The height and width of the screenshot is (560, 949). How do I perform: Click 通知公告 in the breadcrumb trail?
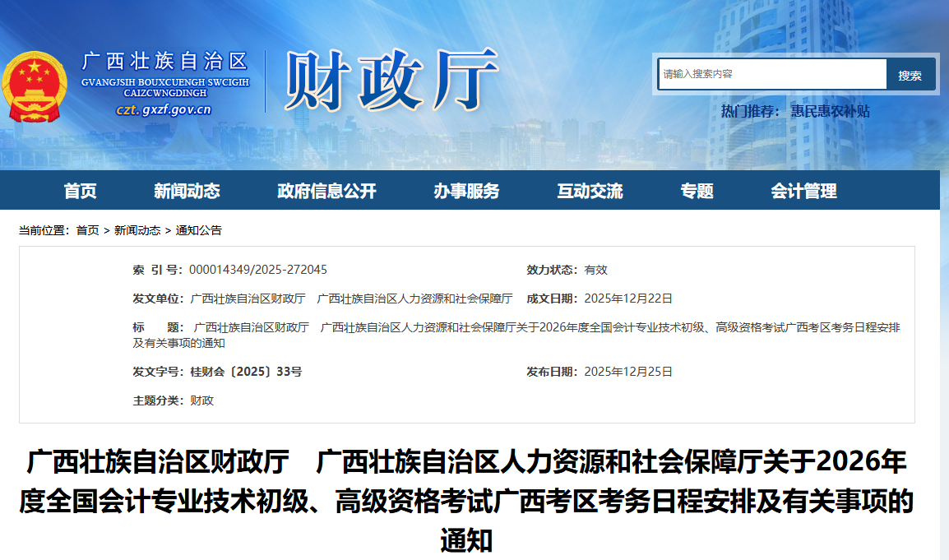[x=198, y=230]
